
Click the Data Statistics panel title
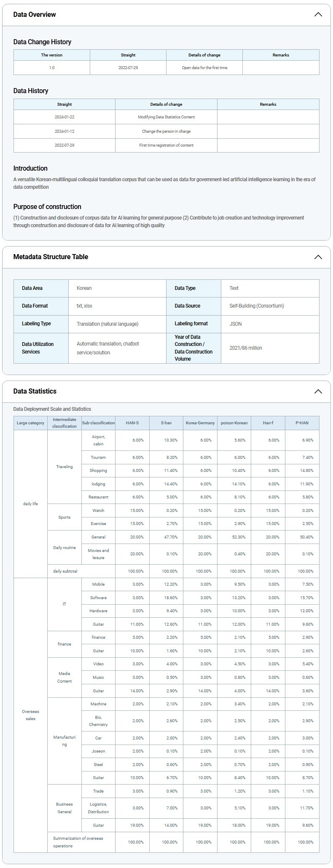point(35,391)
